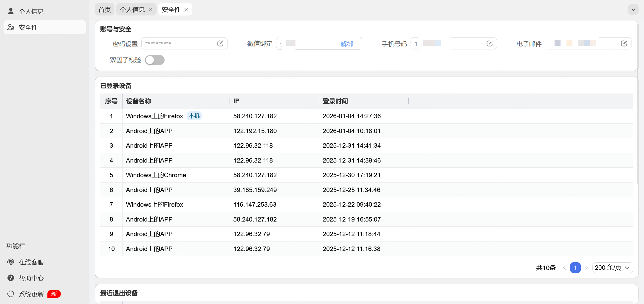Select 安全性 in the sidebar menu

[x=28, y=27]
